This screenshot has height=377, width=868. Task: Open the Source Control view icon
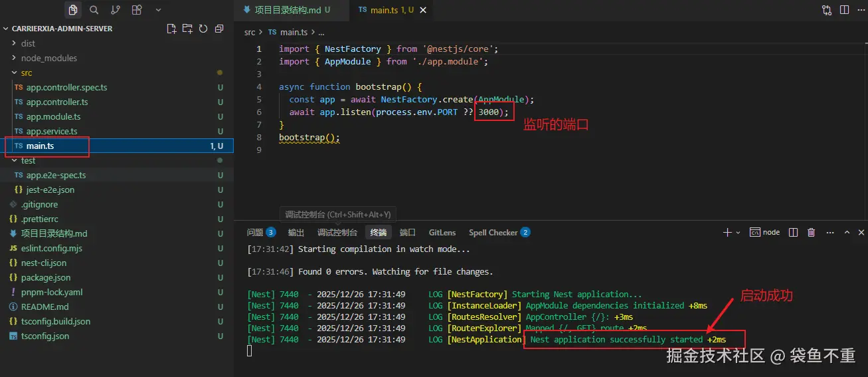coord(116,10)
